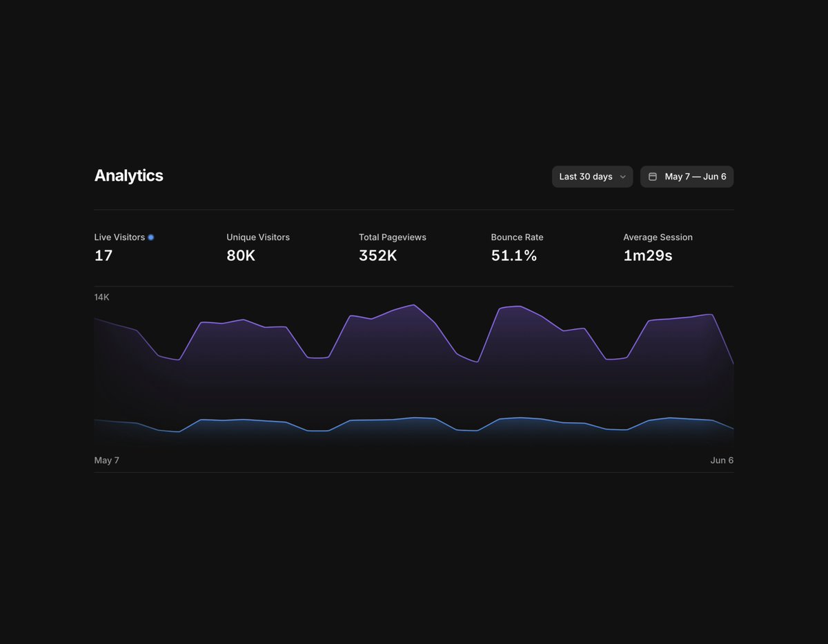Open the Last 30 days dropdown

coord(586,177)
